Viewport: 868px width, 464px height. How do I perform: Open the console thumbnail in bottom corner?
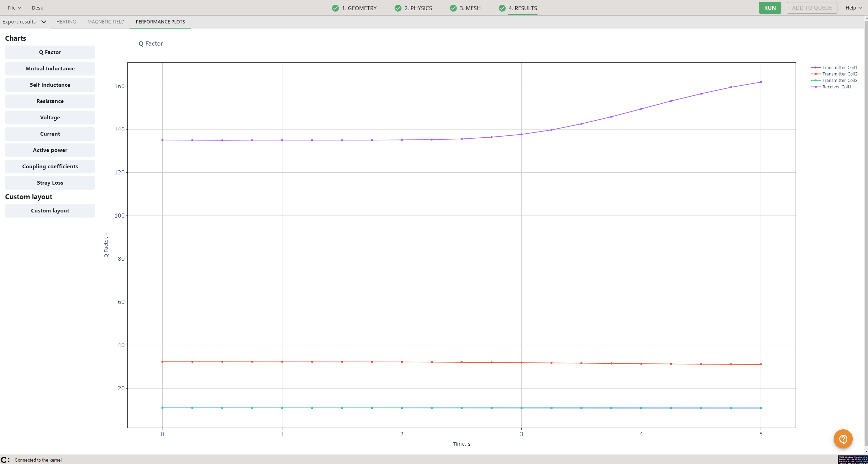pyautogui.click(x=852, y=460)
